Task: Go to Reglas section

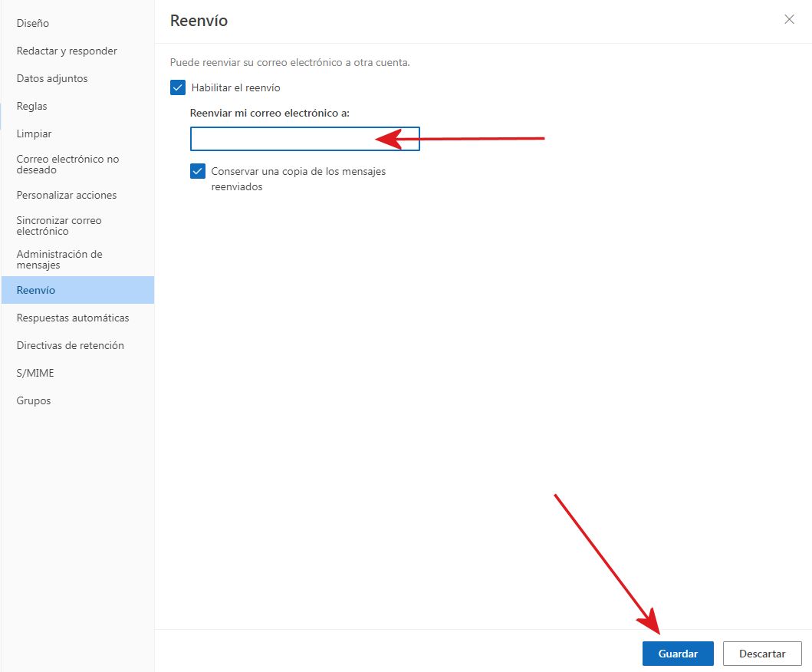Action: pyautogui.click(x=77, y=106)
